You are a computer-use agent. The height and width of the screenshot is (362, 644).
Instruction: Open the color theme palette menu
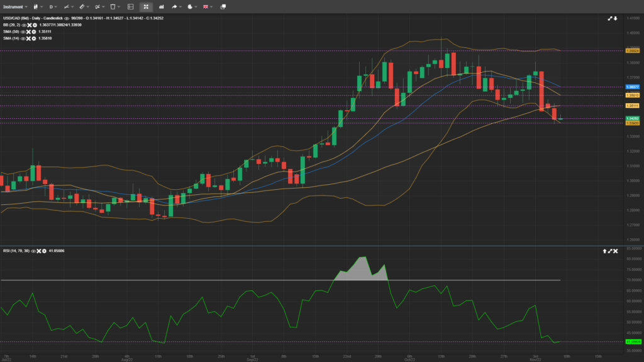(x=191, y=6)
